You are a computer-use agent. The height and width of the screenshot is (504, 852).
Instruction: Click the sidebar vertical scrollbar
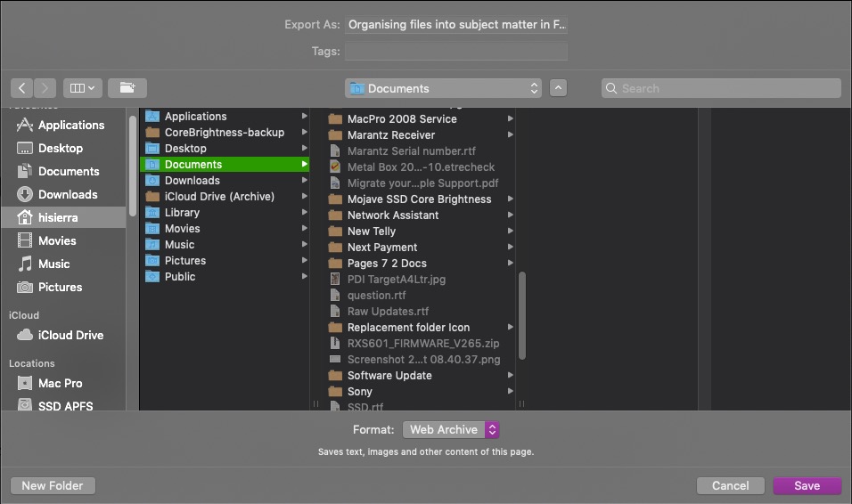point(133,166)
